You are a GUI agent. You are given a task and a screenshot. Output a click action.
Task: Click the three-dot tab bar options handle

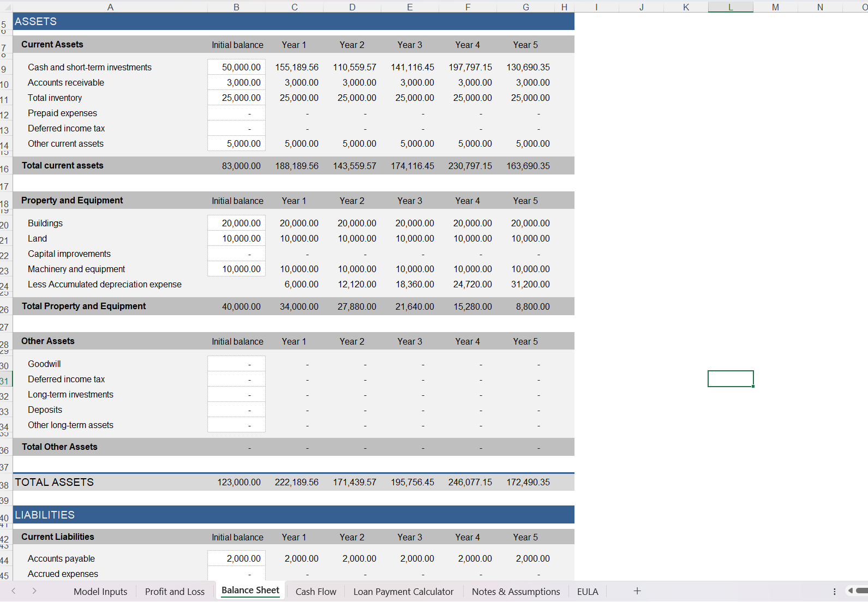point(834,591)
